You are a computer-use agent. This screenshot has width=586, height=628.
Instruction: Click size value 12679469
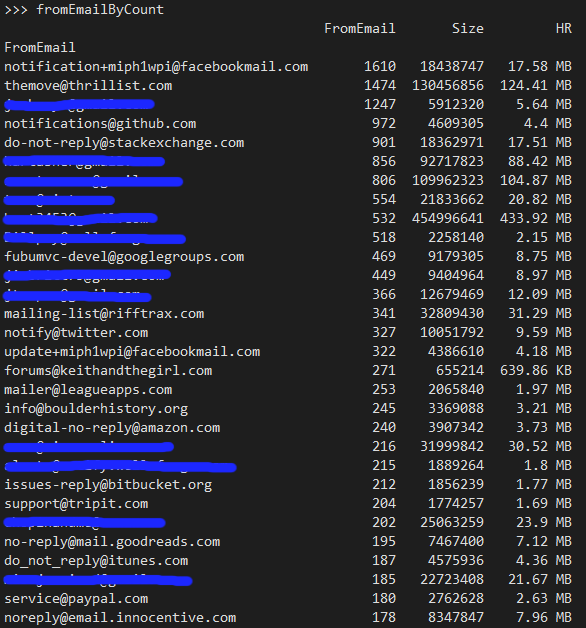click(452, 295)
